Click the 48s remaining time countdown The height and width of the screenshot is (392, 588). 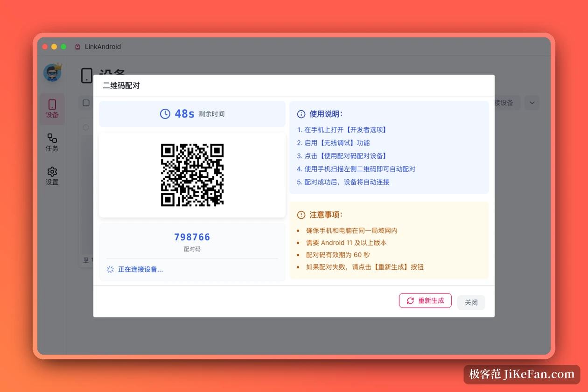pyautogui.click(x=184, y=114)
